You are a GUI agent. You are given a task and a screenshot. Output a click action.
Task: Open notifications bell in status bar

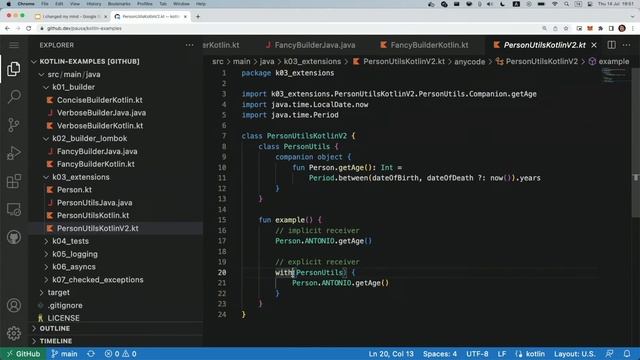tap(627, 354)
